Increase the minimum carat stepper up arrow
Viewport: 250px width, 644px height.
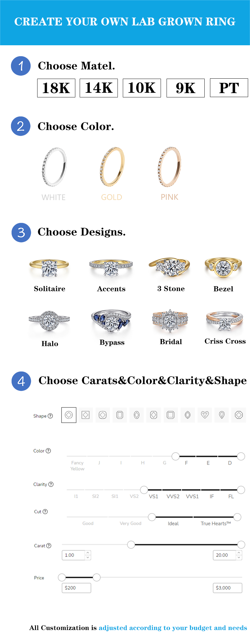click(88, 553)
